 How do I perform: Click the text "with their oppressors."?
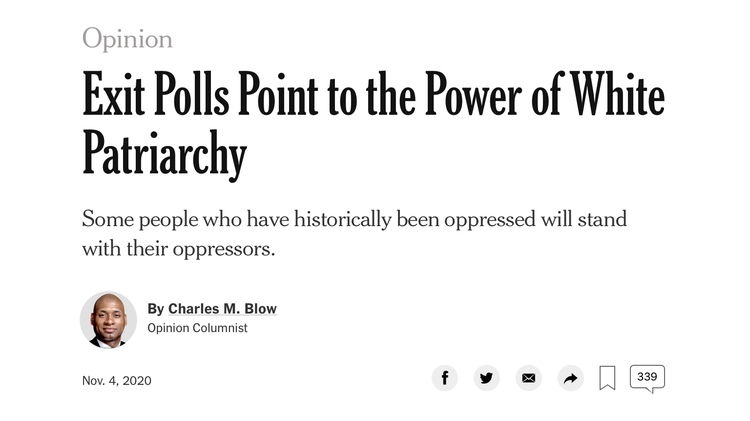pyautogui.click(x=178, y=248)
